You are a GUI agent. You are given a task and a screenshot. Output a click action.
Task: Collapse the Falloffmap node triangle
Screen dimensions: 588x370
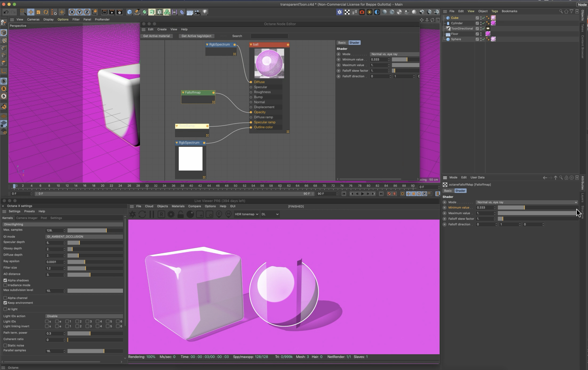(x=183, y=92)
